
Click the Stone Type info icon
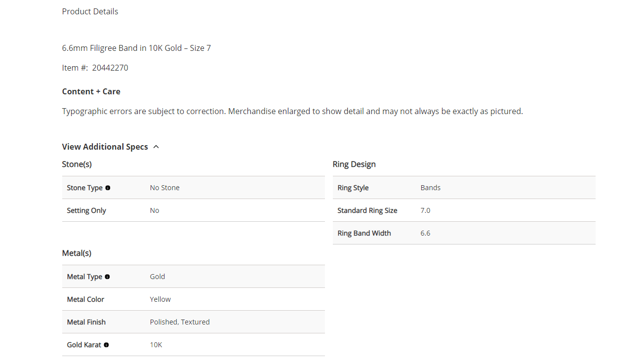[108, 188]
